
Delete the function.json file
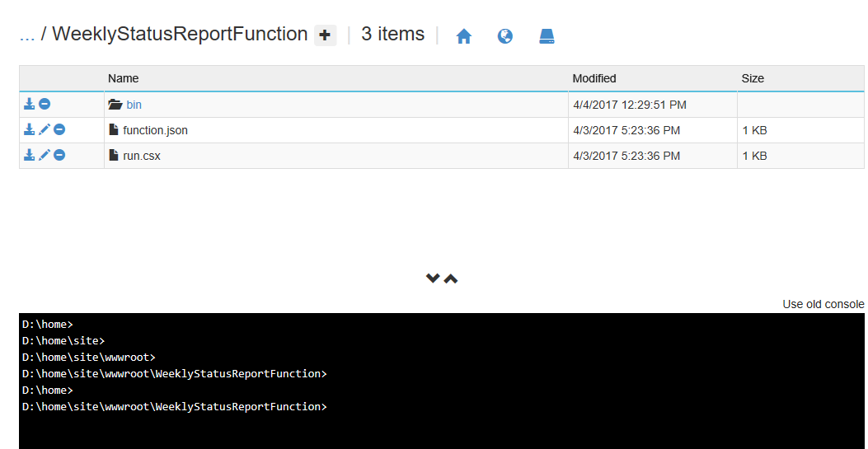59,130
